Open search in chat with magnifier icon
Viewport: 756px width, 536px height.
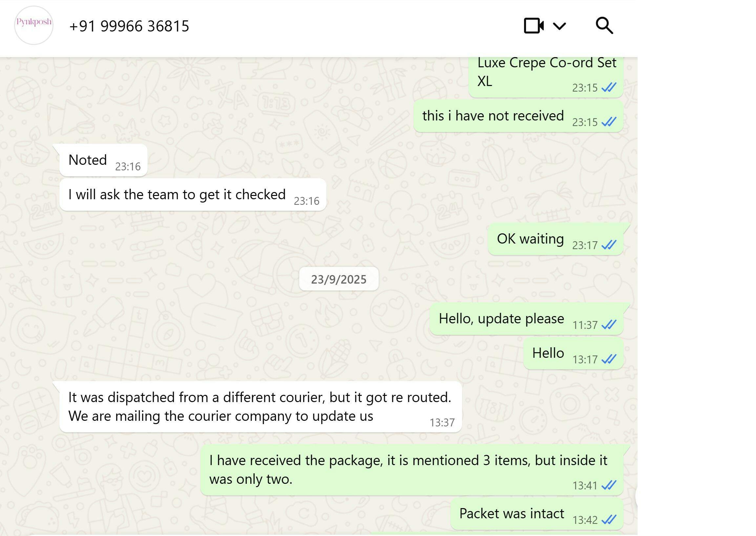[604, 26]
